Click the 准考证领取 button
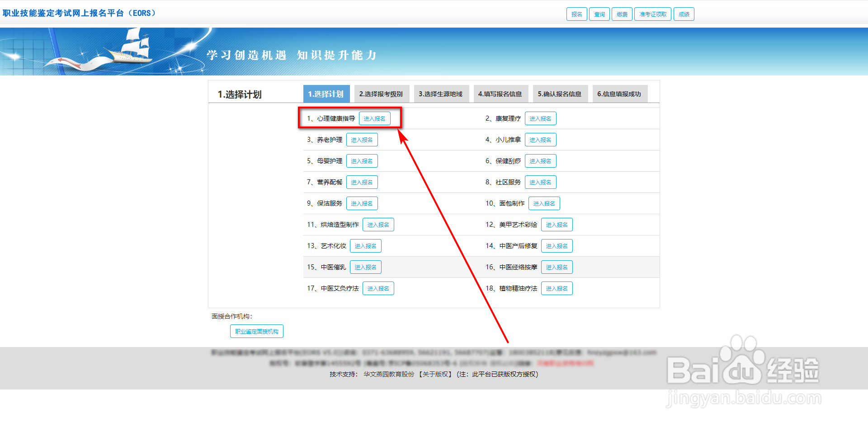The height and width of the screenshot is (427, 868). [652, 14]
